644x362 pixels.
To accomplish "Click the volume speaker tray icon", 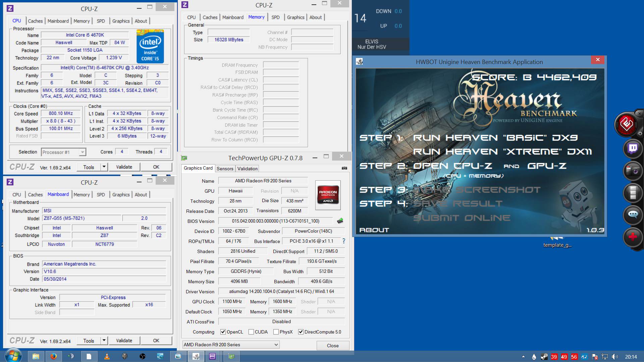I will (x=614, y=357).
